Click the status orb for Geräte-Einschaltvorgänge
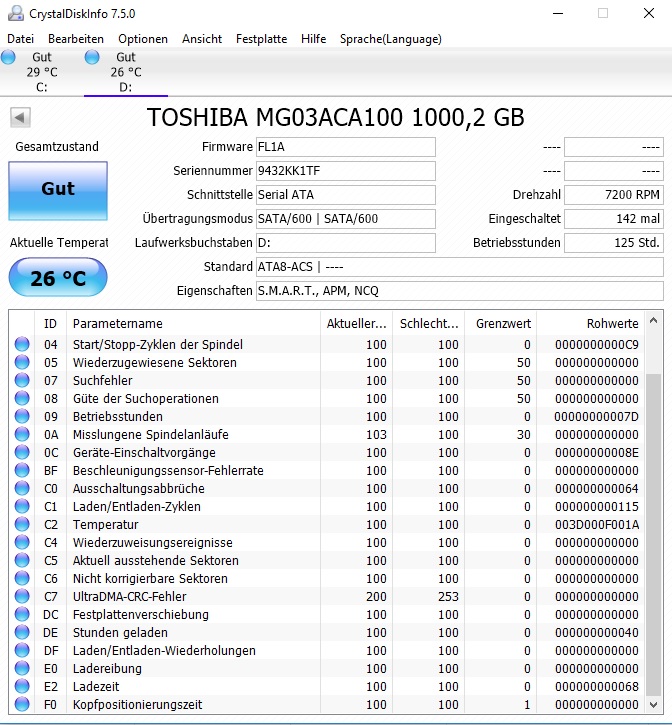 22,453
